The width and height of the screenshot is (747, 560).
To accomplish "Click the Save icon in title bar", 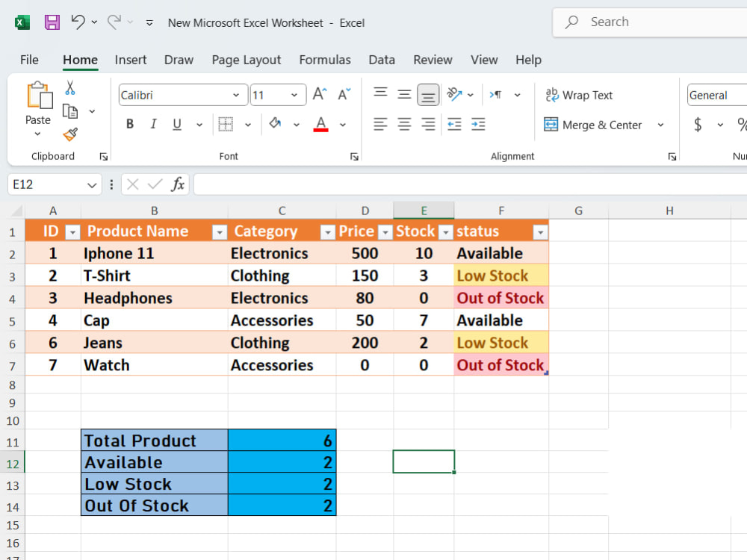I will tap(52, 22).
